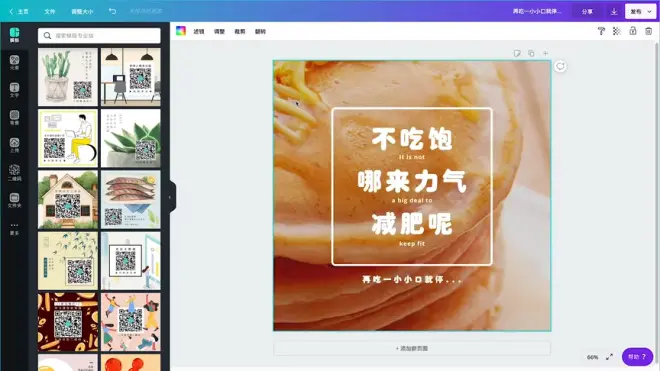The height and width of the screenshot is (371, 660).
Task: Open the 发布 (Publish) dropdown
Action: 640,12
